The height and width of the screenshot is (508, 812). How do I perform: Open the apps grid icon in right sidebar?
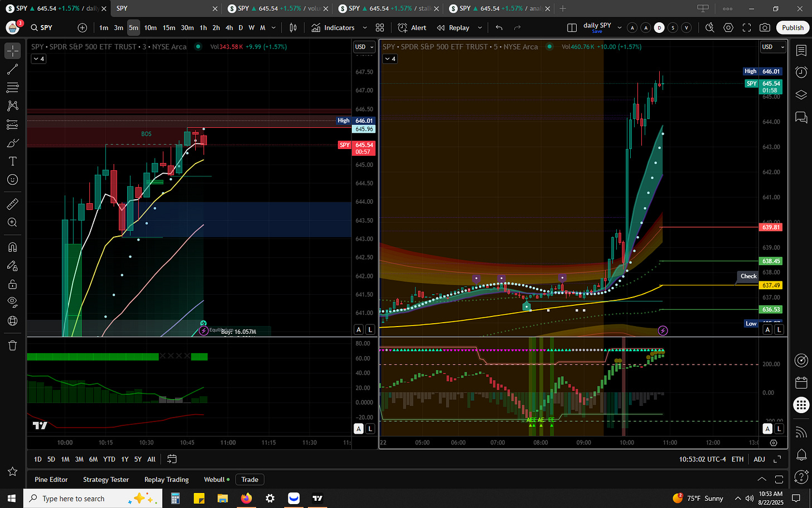[x=801, y=405]
